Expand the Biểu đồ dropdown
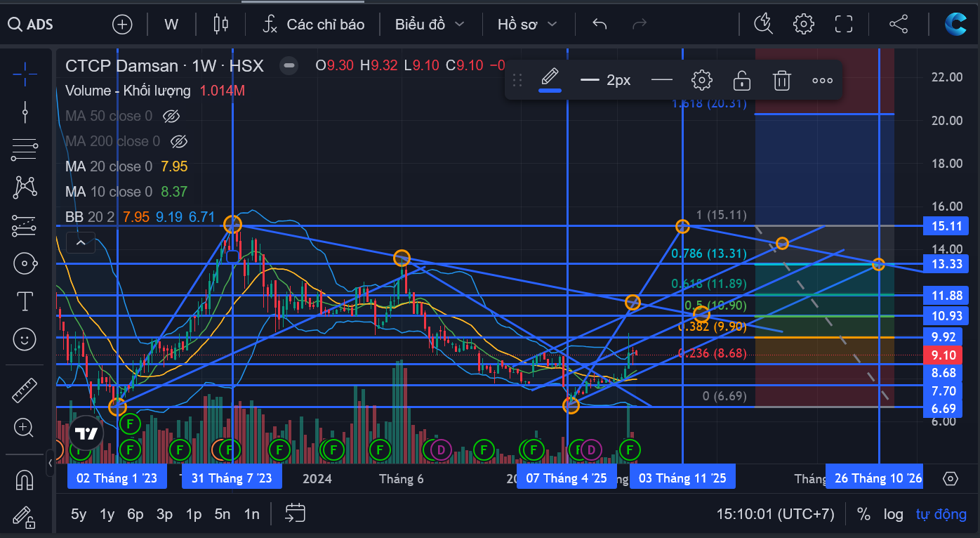This screenshot has height=538, width=980. [430, 25]
